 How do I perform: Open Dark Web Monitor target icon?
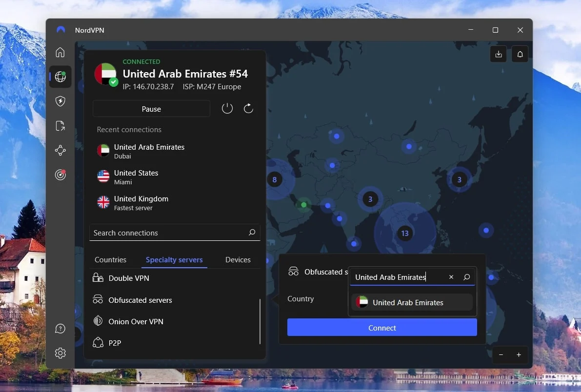(60, 175)
